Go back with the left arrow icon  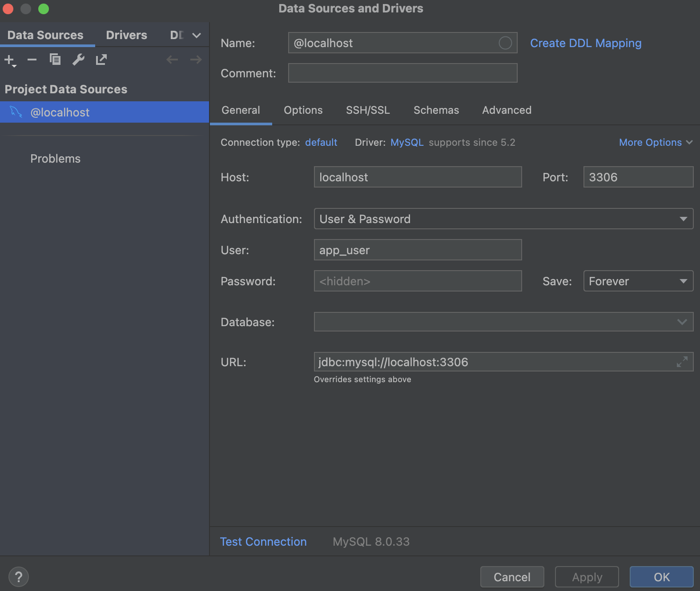172,60
